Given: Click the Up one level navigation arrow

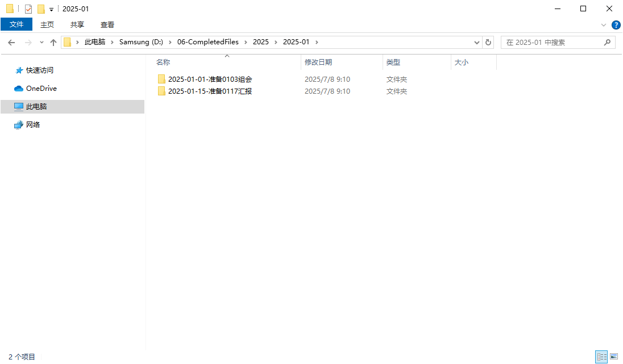Looking at the screenshot, I should coord(53,41).
